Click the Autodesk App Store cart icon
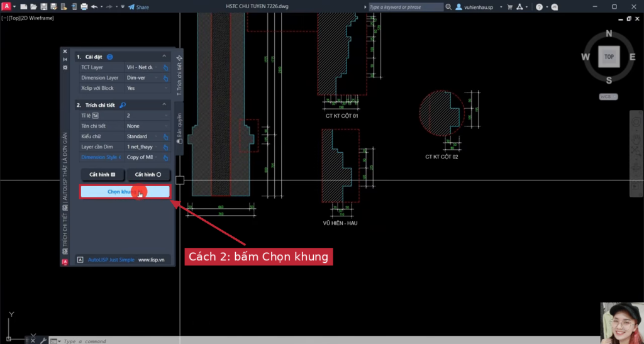Viewport: 644px width, 344px height. (x=509, y=7)
